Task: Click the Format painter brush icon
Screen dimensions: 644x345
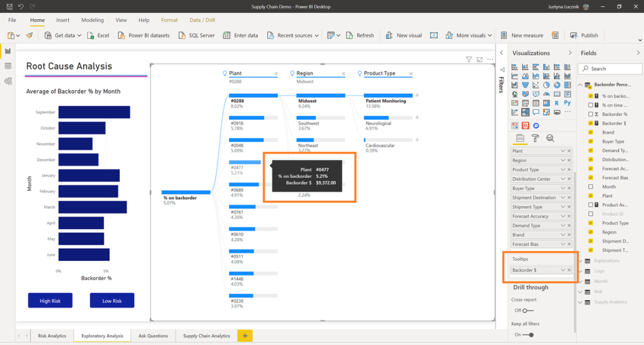Action: click(29, 35)
